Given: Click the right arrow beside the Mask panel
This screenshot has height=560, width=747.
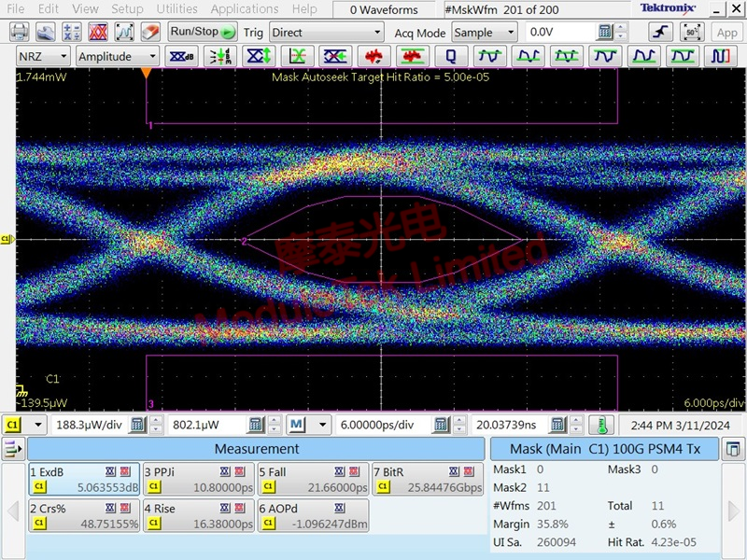Looking at the screenshot, I should [x=734, y=511].
